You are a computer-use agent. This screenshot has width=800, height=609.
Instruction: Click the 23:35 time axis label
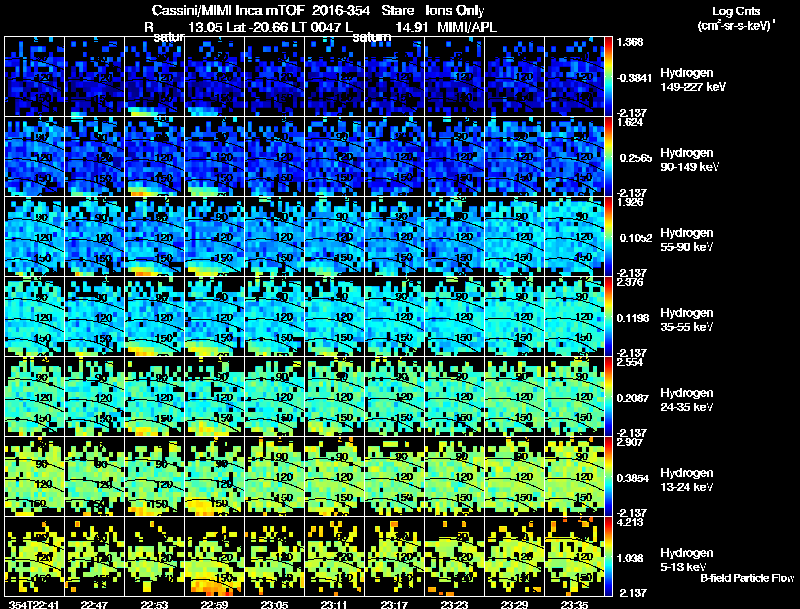574,605
